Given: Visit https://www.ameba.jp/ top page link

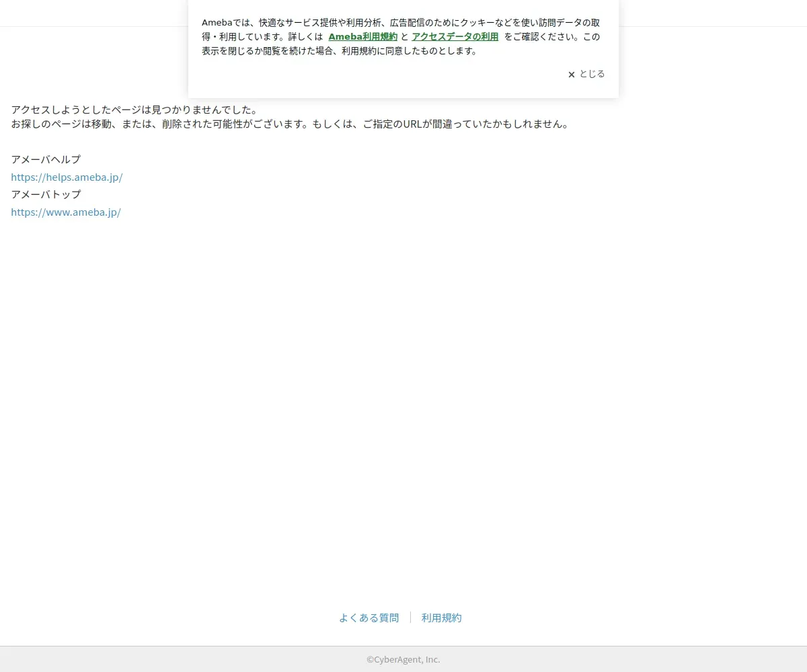Looking at the screenshot, I should [66, 212].
